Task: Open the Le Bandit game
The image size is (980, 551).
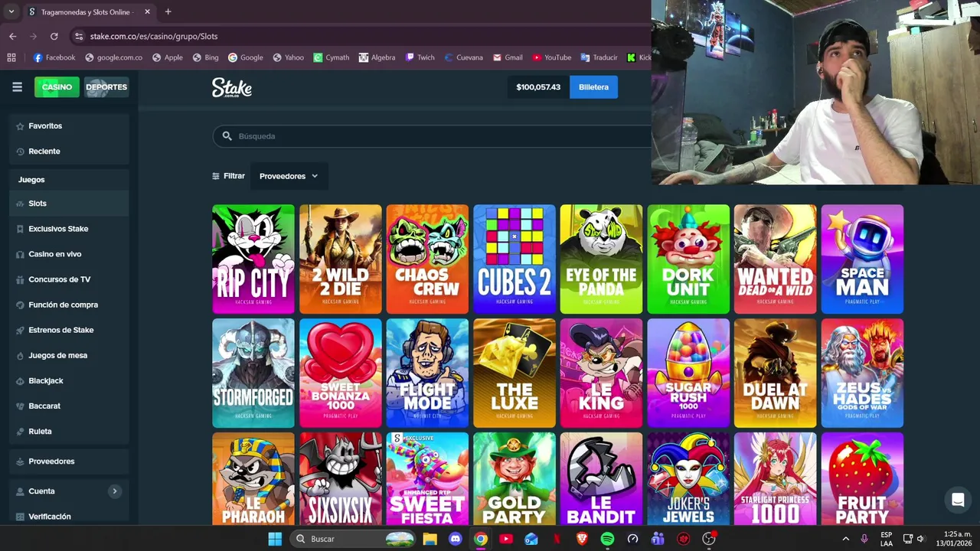Action: click(601, 479)
